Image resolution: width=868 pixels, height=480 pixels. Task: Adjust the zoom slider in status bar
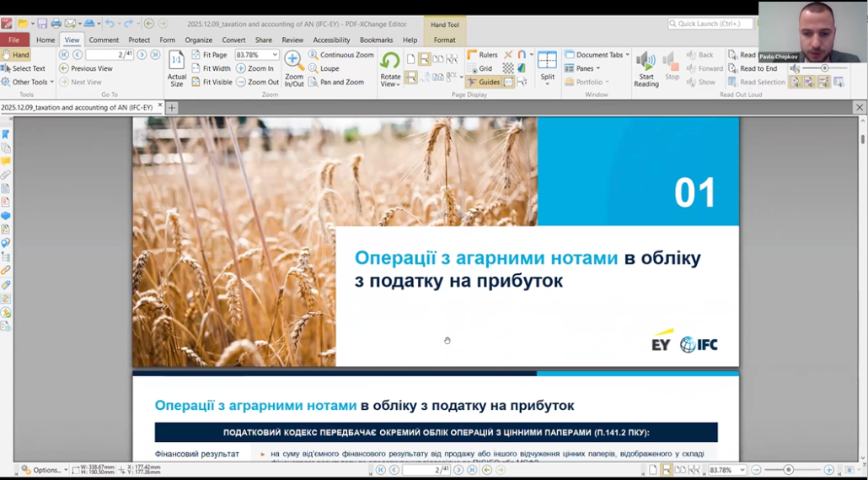[x=789, y=470]
